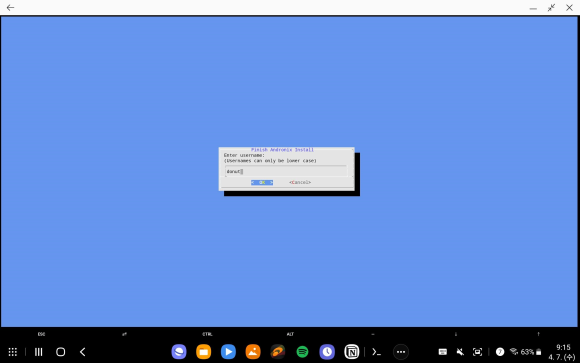The image size is (580, 363).
Task: Open the round notification icon in the tray
Action: (500, 352)
